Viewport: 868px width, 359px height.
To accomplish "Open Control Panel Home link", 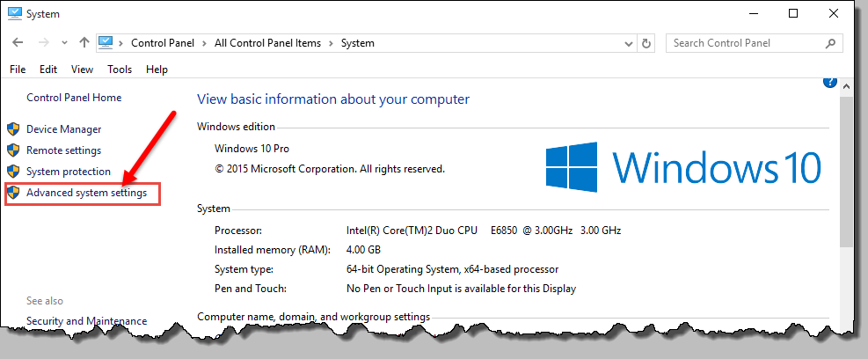I will tap(74, 98).
